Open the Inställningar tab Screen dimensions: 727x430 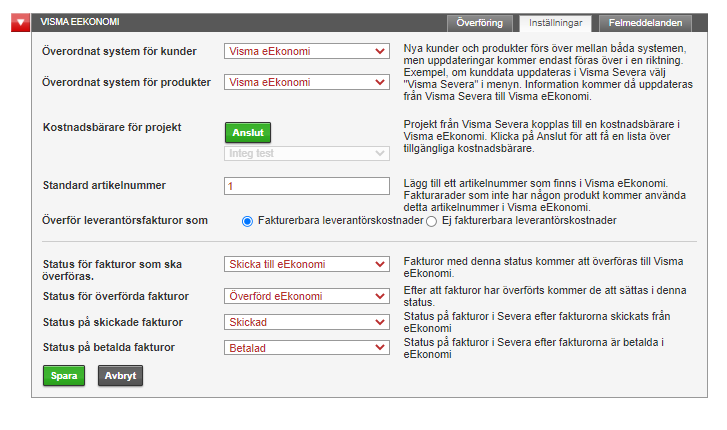(555, 23)
